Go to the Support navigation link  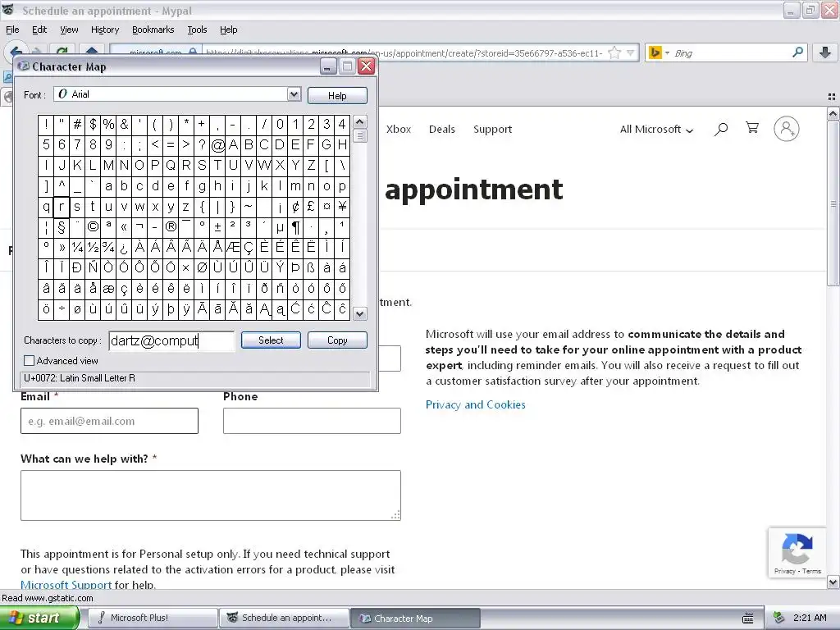pos(492,129)
